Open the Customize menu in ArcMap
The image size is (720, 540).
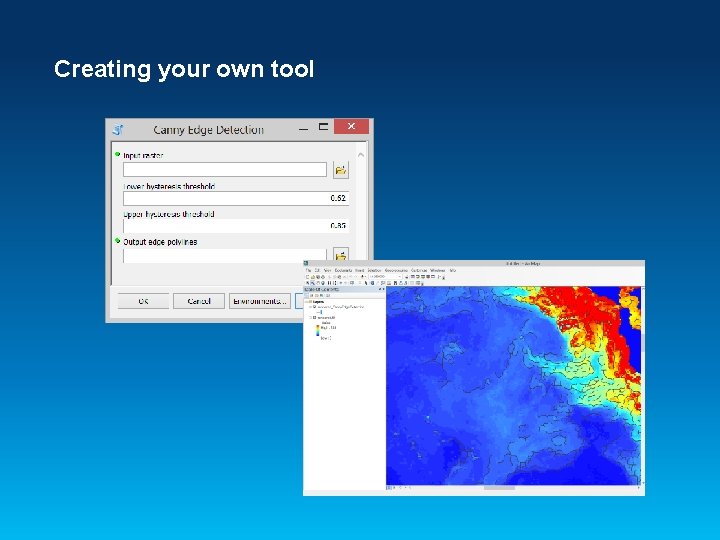tap(419, 270)
